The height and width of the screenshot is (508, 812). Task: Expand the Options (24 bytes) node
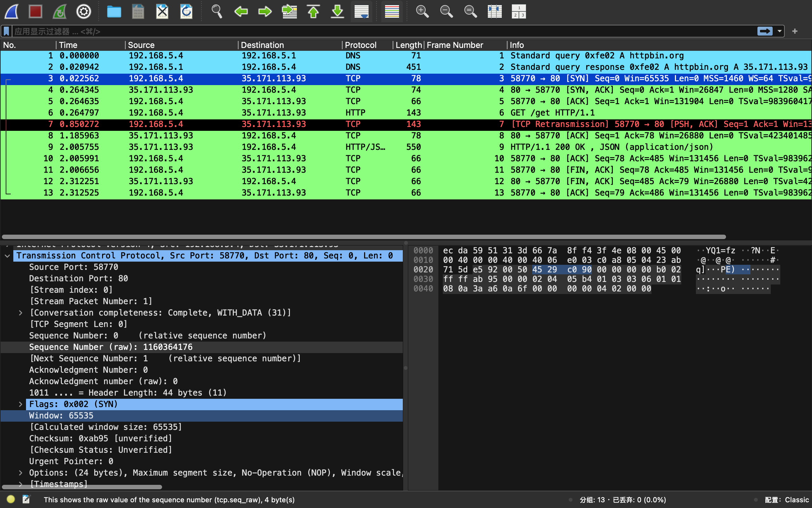coord(21,473)
